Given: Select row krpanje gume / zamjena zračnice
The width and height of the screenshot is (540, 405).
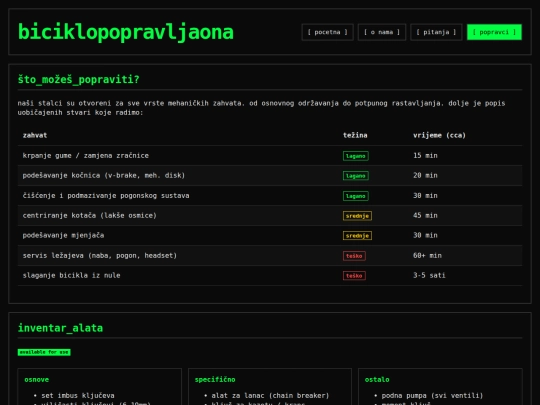Looking at the screenshot, I should (x=270, y=156).
